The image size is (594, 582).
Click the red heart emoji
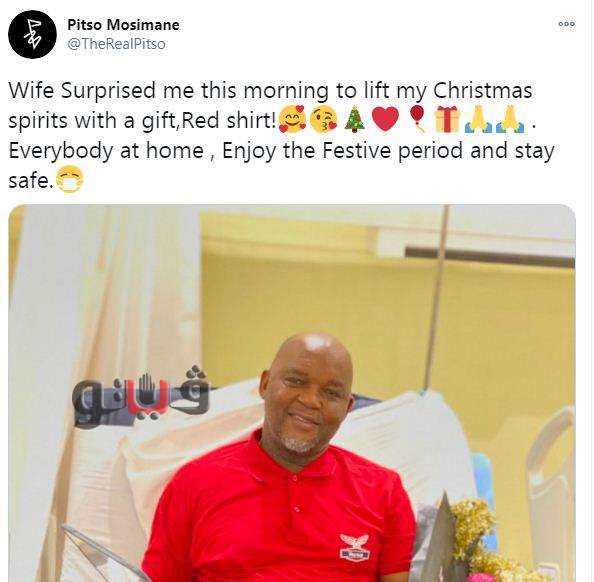[x=386, y=119]
